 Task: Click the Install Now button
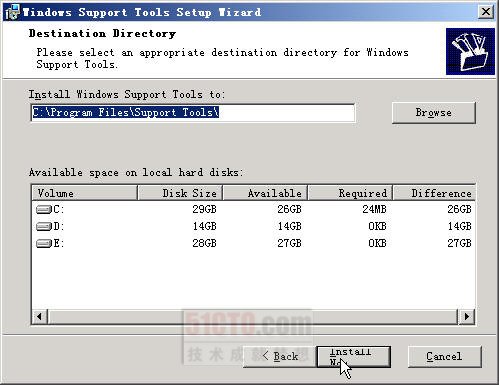353,357
